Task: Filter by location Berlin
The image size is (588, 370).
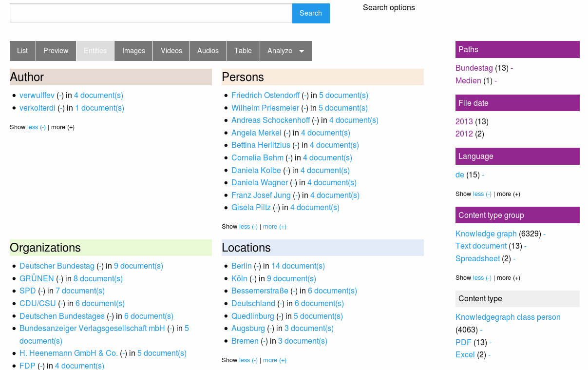Action: pyautogui.click(x=242, y=266)
